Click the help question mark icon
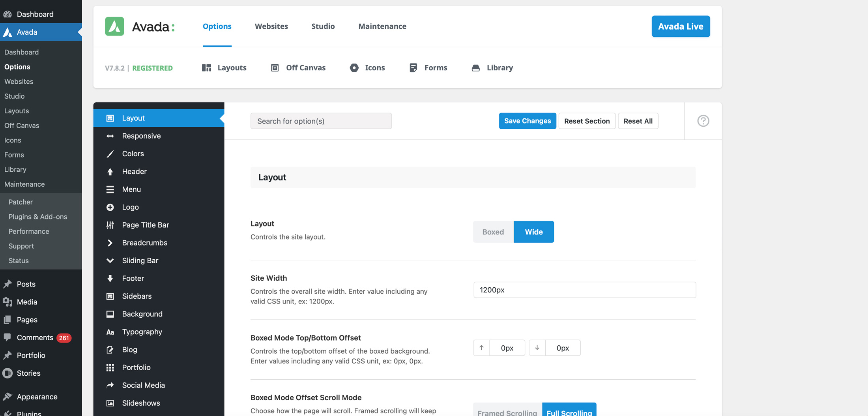This screenshot has height=416, width=868. coord(703,121)
